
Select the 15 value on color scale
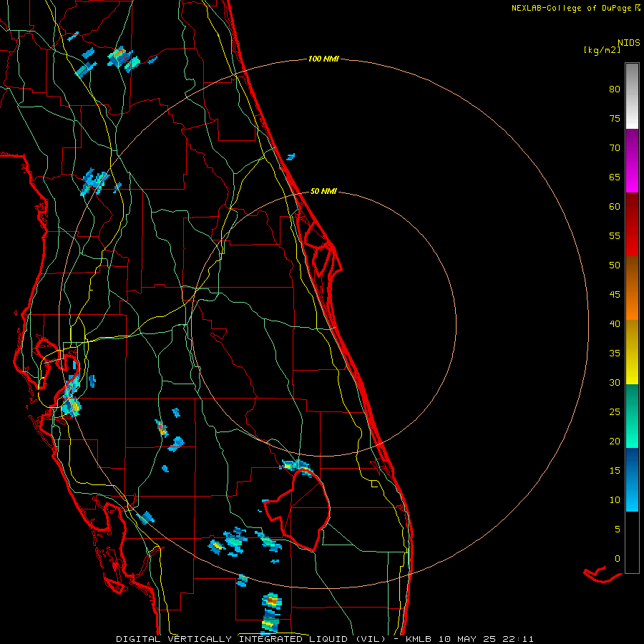615,471
